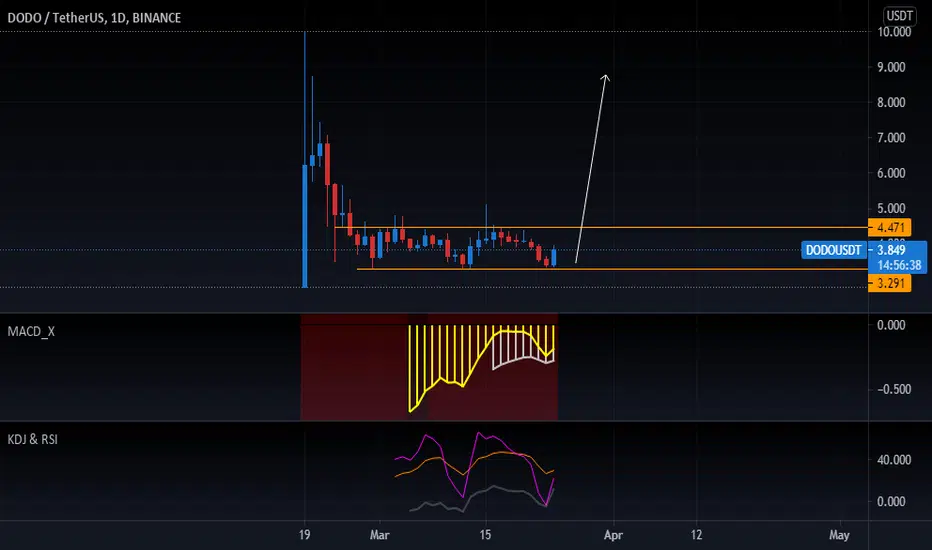Click the 10.000 price axis value
The height and width of the screenshot is (550, 932).
[894, 32]
